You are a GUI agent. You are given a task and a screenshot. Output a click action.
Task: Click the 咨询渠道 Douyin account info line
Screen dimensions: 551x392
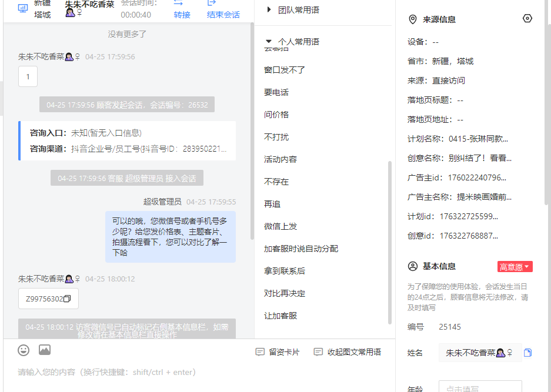pyautogui.click(x=128, y=149)
